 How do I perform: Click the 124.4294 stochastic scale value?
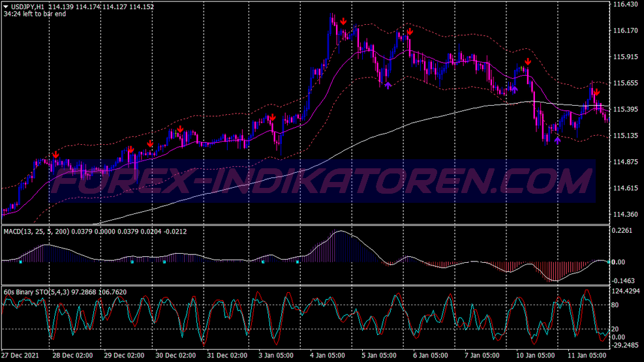click(x=626, y=292)
